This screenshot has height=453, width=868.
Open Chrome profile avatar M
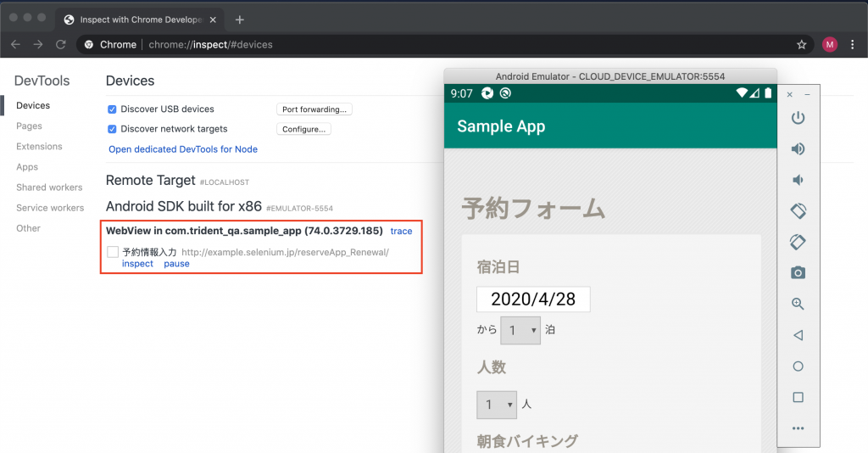(x=829, y=45)
